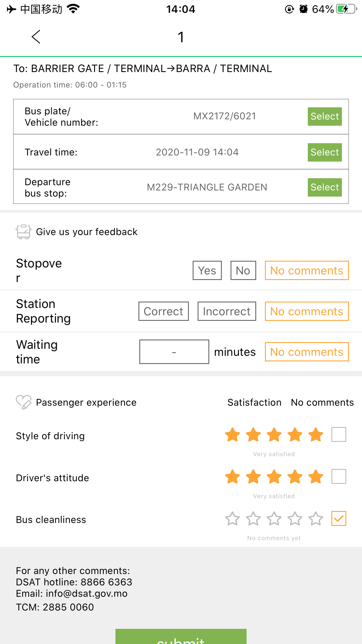Tap the bus feedback icon

point(23,232)
